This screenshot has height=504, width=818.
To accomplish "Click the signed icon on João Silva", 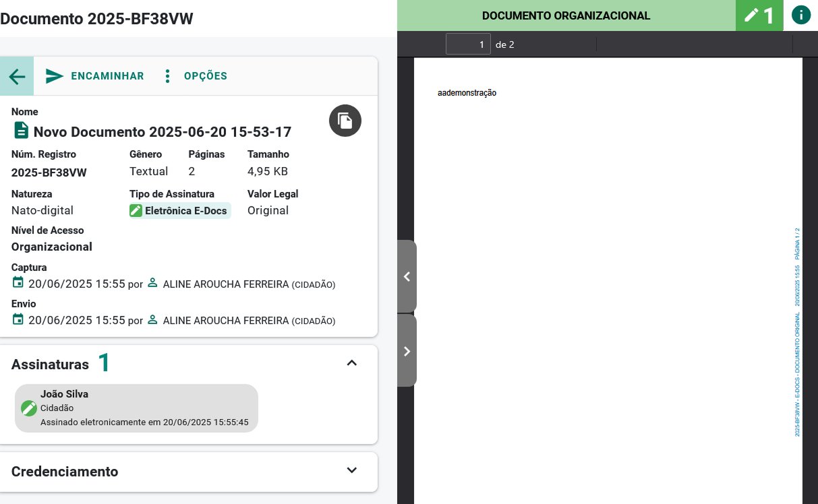I will [29, 408].
